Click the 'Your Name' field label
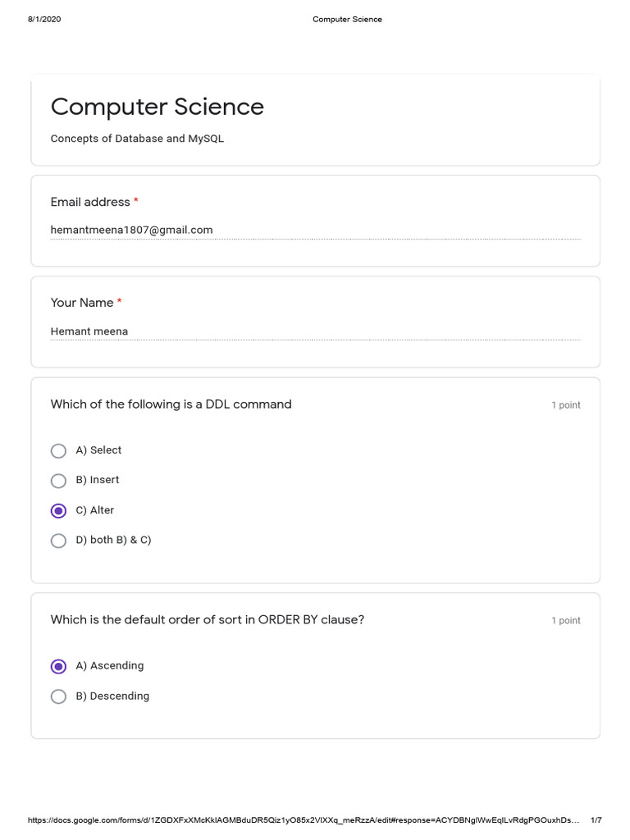This screenshot has height=840, width=630. [82, 303]
